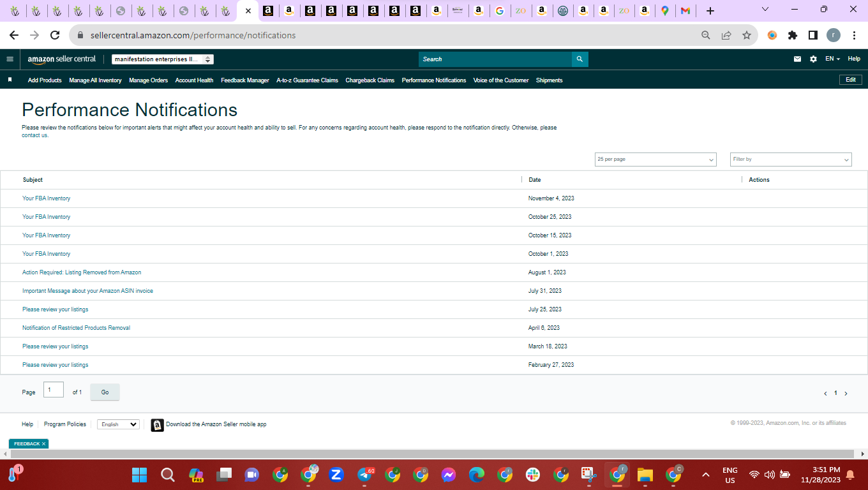The image size is (868, 490).
Task: Go back in the browser
Action: [x=14, y=35]
